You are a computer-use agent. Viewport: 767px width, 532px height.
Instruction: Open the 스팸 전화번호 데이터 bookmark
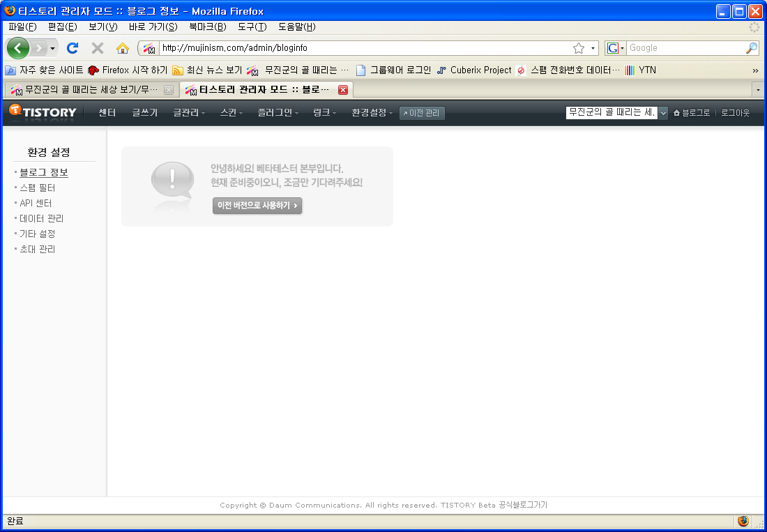(x=568, y=70)
